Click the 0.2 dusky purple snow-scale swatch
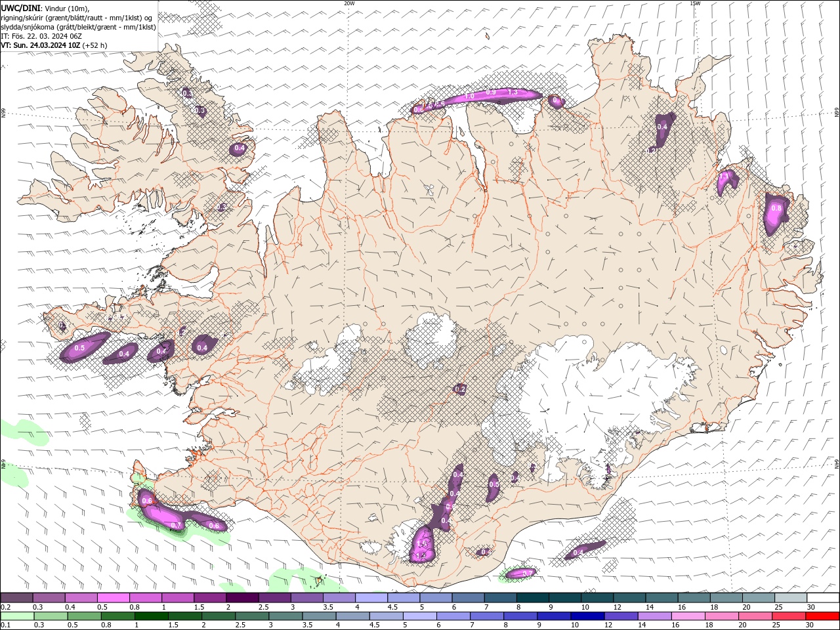 coord(17,598)
